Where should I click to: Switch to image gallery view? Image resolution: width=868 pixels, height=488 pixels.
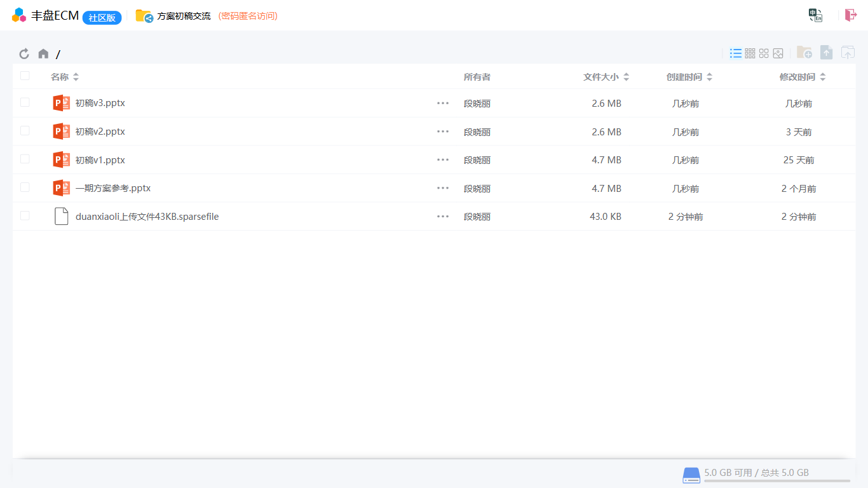coord(778,53)
